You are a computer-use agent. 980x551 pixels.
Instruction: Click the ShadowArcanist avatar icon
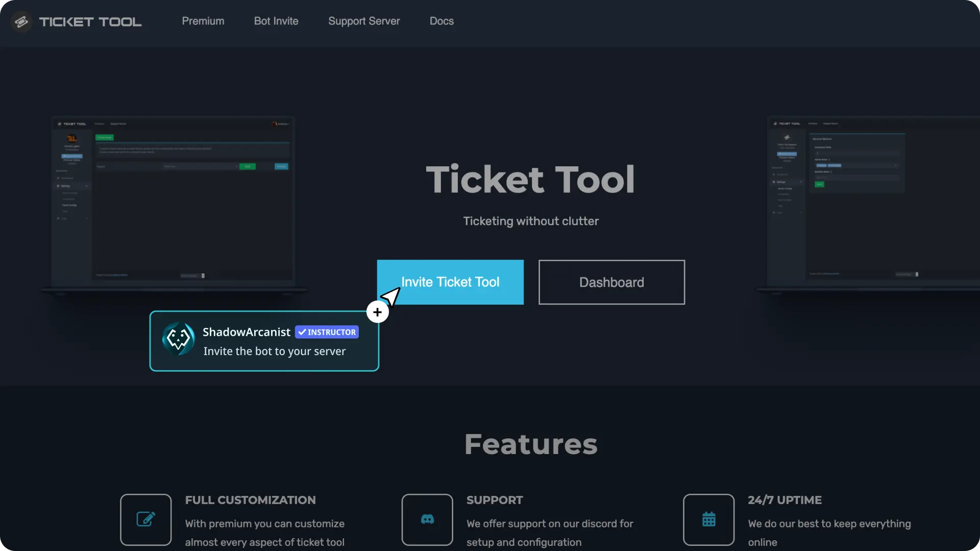(x=178, y=338)
